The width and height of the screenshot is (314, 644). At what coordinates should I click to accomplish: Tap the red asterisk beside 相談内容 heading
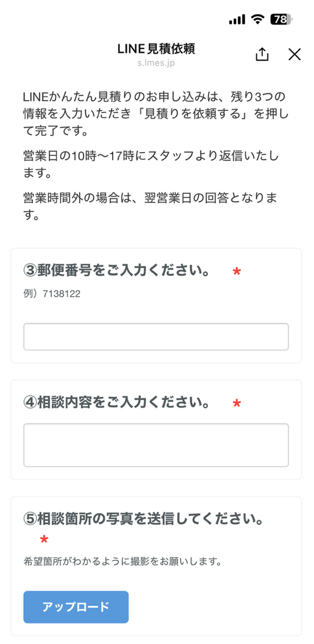[237, 404]
